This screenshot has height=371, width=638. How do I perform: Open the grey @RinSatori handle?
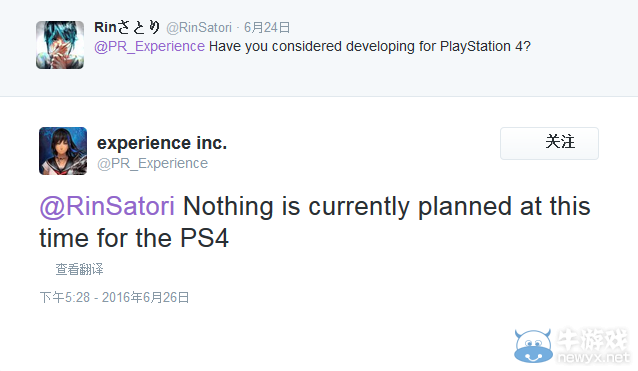tap(199, 28)
